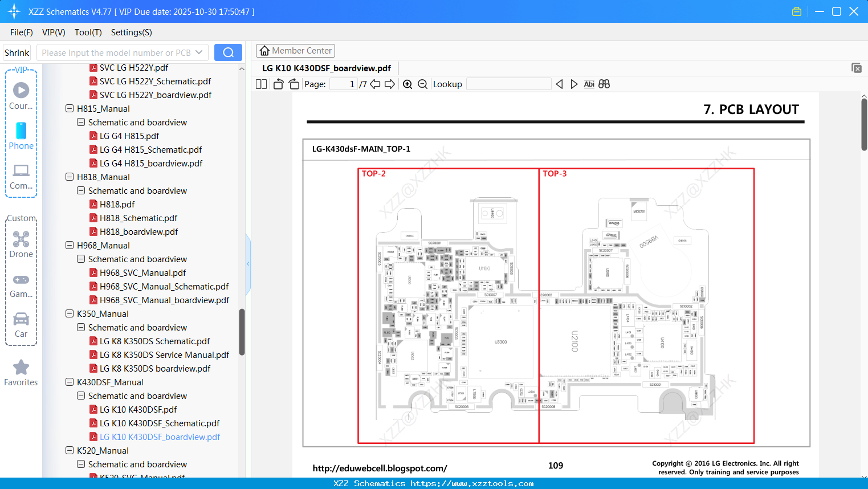Open Member Center home button
The height and width of the screenshot is (489, 868).
pyautogui.click(x=295, y=51)
